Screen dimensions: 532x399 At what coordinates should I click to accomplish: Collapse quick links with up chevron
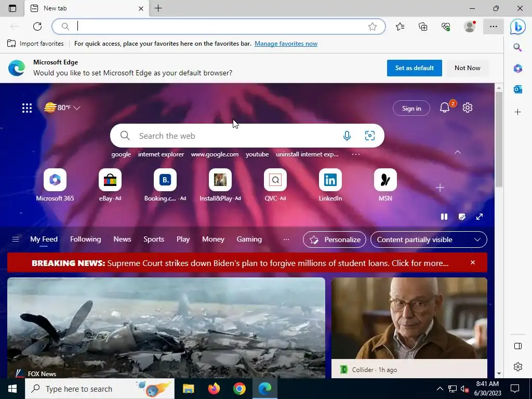(x=457, y=152)
